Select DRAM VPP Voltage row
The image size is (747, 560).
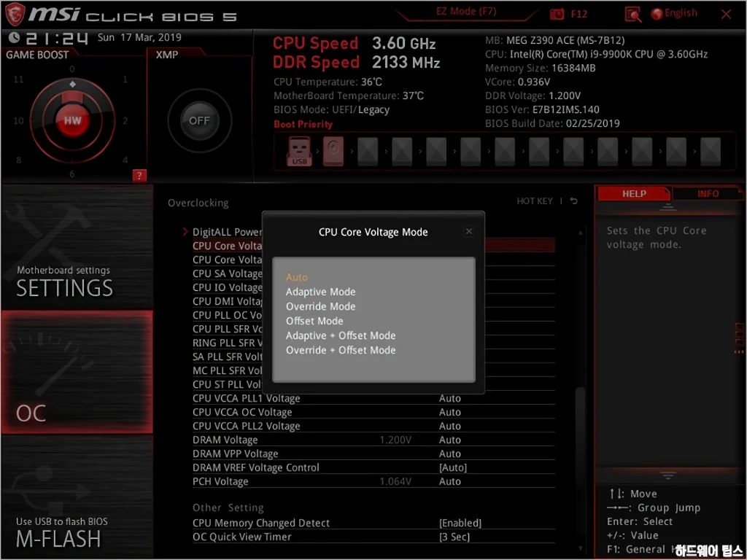click(x=373, y=454)
